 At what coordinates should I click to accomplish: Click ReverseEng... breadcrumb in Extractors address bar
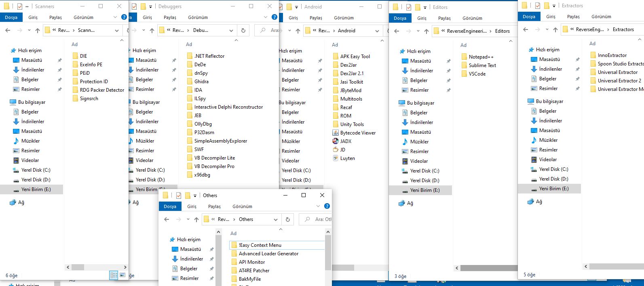pos(589,29)
